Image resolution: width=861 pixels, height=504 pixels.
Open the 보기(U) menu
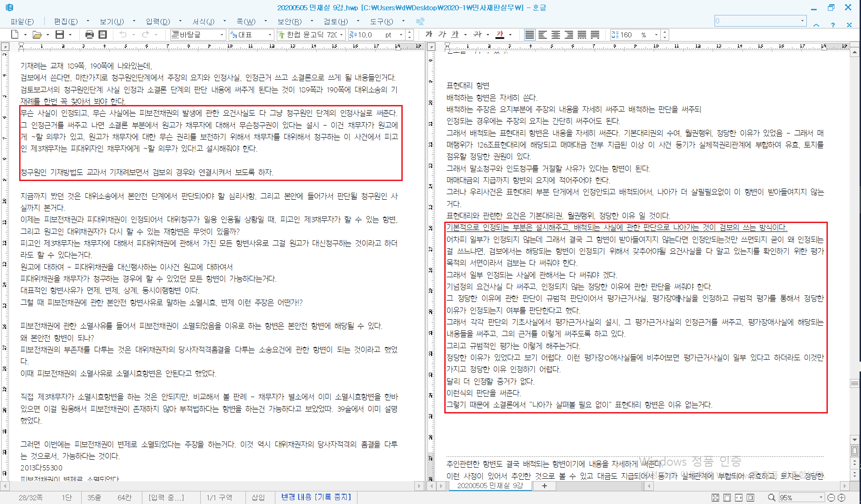[112, 21]
